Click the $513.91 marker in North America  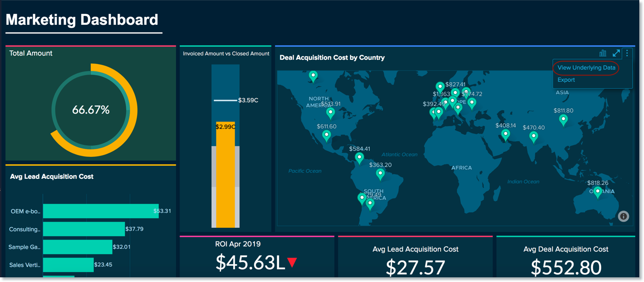[x=331, y=112]
